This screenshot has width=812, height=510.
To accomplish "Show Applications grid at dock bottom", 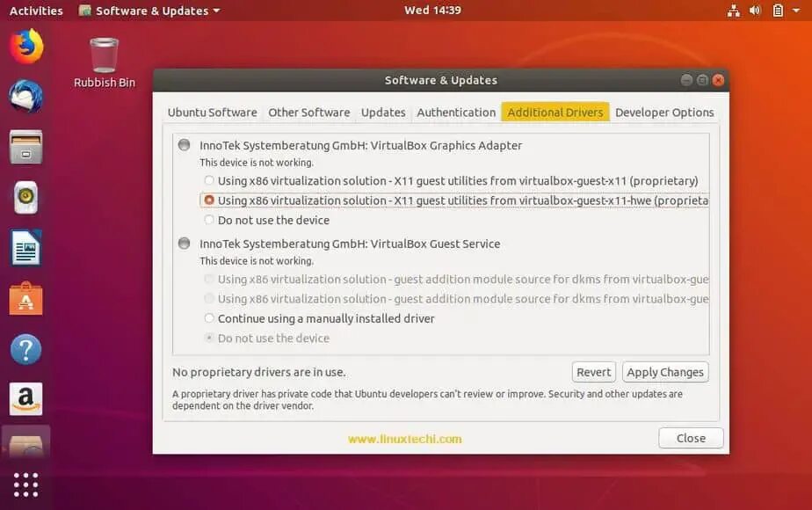I will 25,484.
